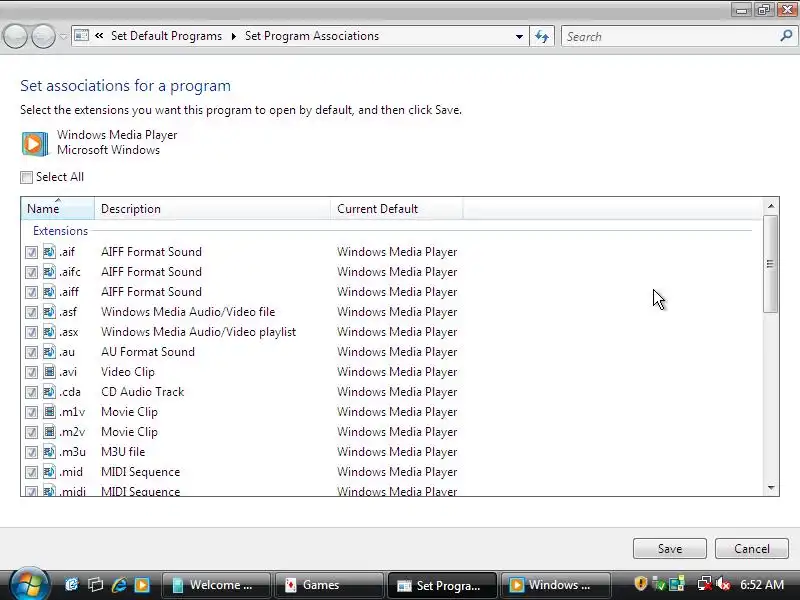
Task: Click the search magnifier icon
Action: 786,36
